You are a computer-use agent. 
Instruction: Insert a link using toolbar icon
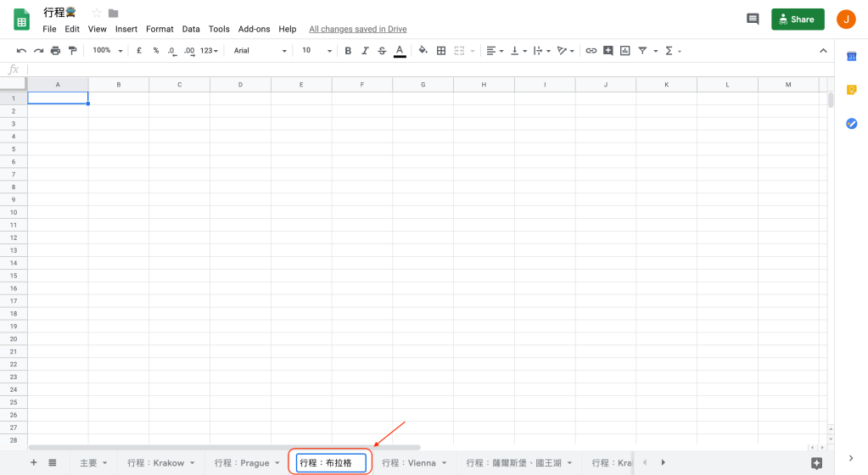[591, 51]
